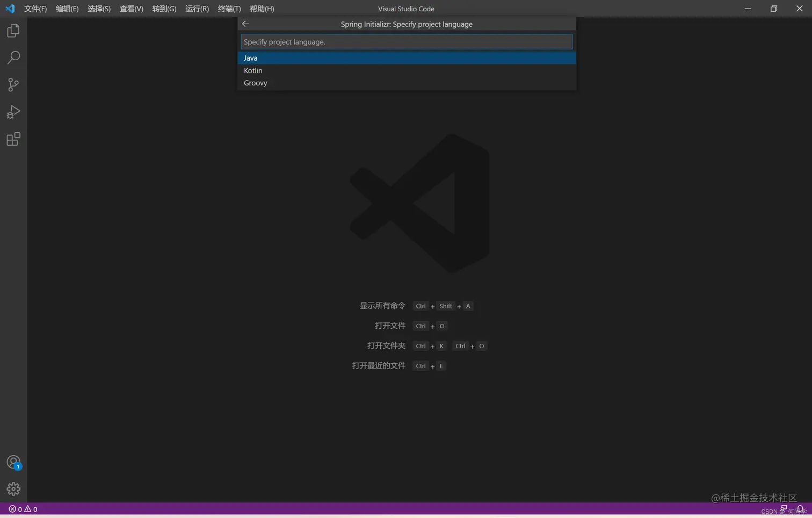The height and width of the screenshot is (518, 812).
Task: Open the 查看(V) menu
Action: tap(131, 9)
